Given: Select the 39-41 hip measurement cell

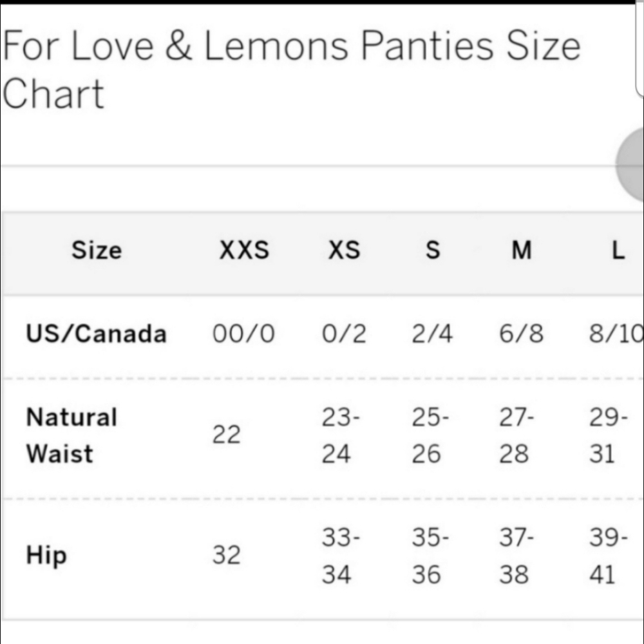Looking at the screenshot, I should (x=608, y=556).
